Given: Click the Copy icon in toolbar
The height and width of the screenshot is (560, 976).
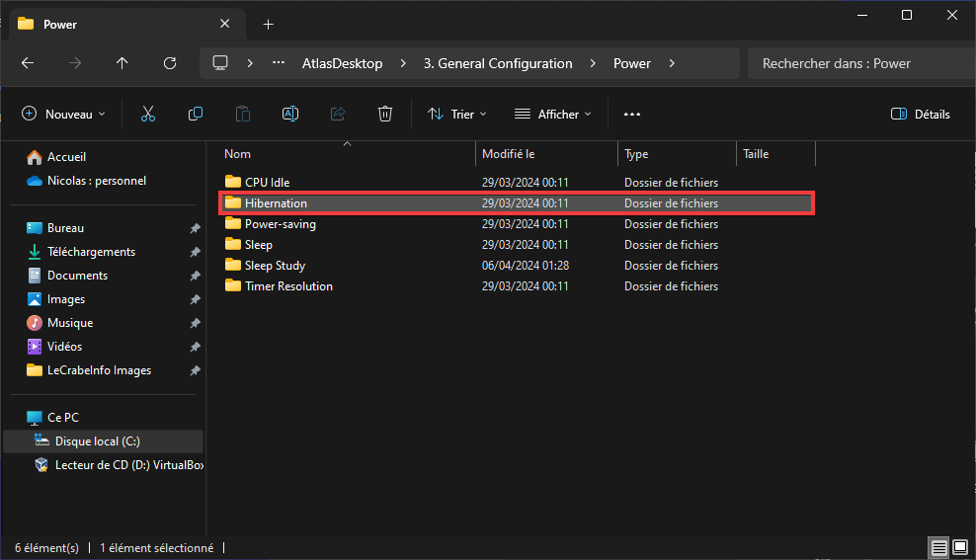Looking at the screenshot, I should pyautogui.click(x=196, y=114).
